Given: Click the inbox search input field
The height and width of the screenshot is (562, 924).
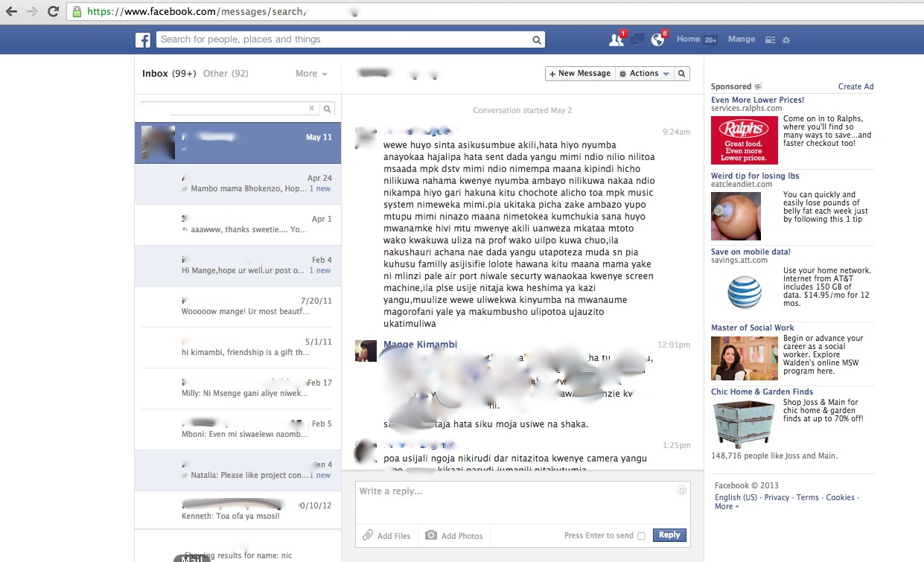Looking at the screenshot, I should 231,109.
